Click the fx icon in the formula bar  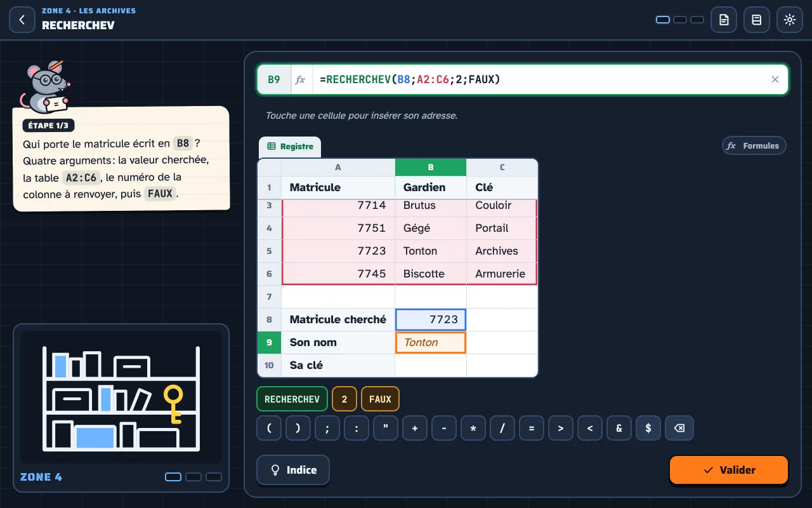(x=301, y=79)
